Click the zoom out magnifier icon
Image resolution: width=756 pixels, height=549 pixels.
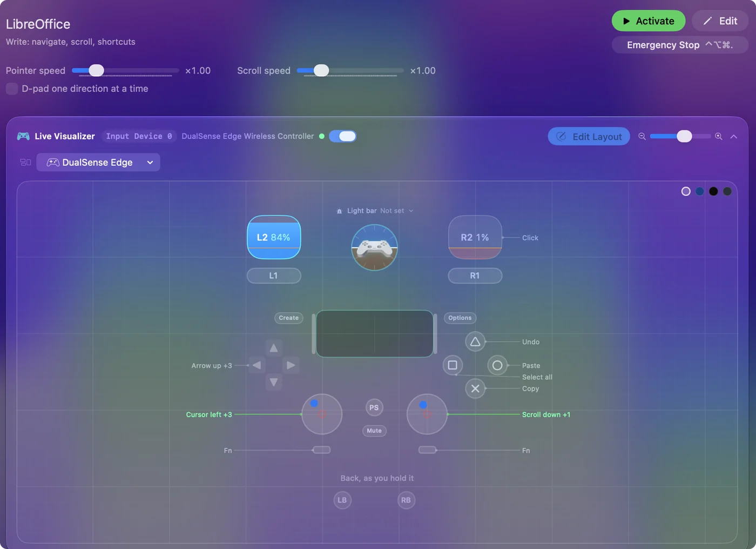[642, 136]
